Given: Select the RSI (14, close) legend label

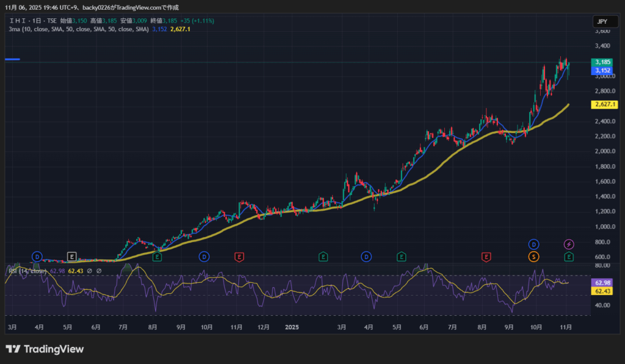Looking at the screenshot, I should pyautogui.click(x=27, y=271).
